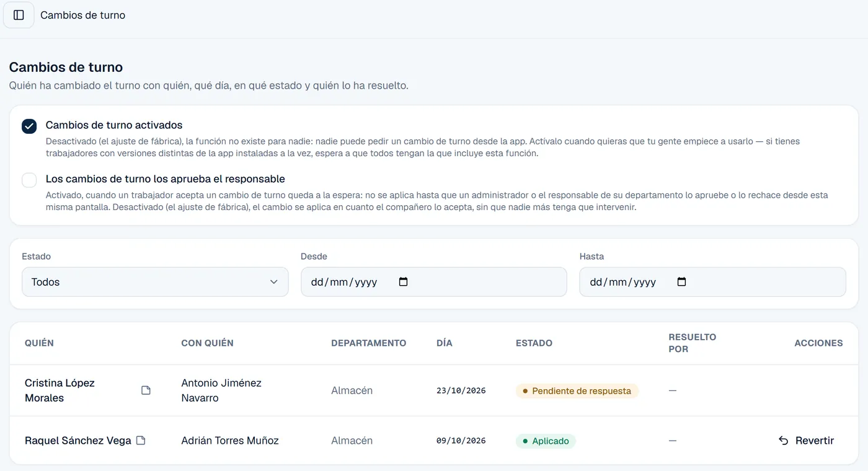Click the 'QUIÉN' column header
The image size is (868, 471).
pos(39,343)
